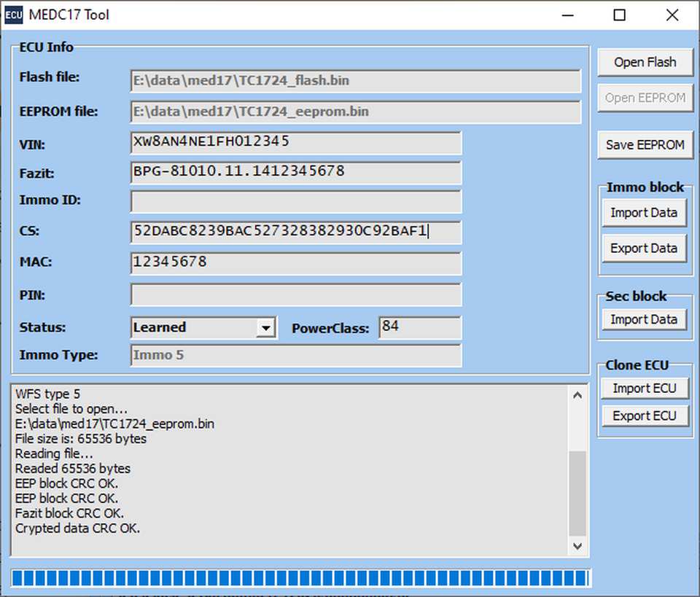Screen dimensions: 700x597
Task: Select the MAC input field
Action: pyautogui.click(x=295, y=263)
